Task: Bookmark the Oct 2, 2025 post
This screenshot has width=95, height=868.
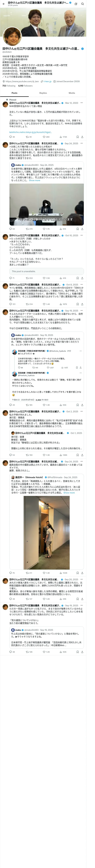Action: tap(78, 455)
